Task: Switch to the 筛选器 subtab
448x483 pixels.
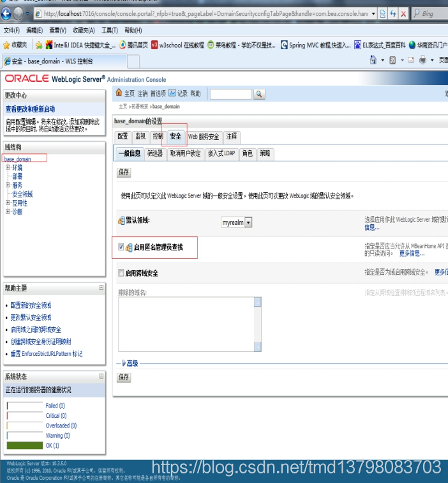Action: [155, 153]
